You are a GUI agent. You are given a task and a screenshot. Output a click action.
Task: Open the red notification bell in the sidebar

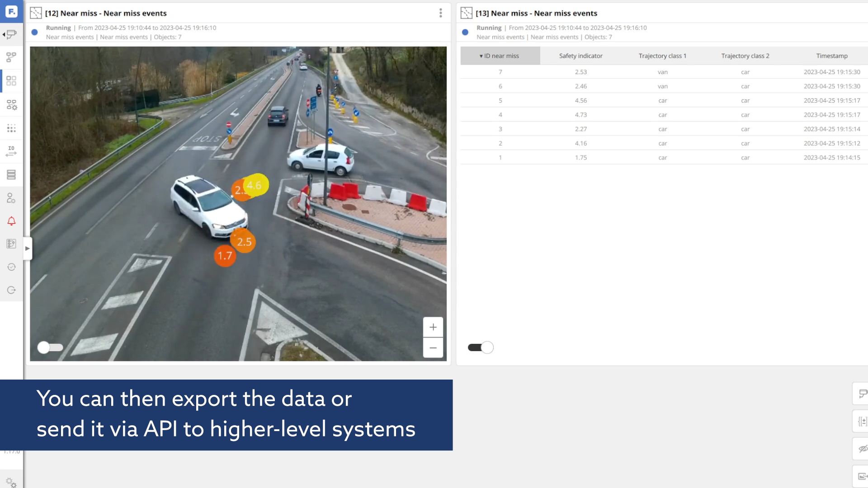[x=11, y=221]
